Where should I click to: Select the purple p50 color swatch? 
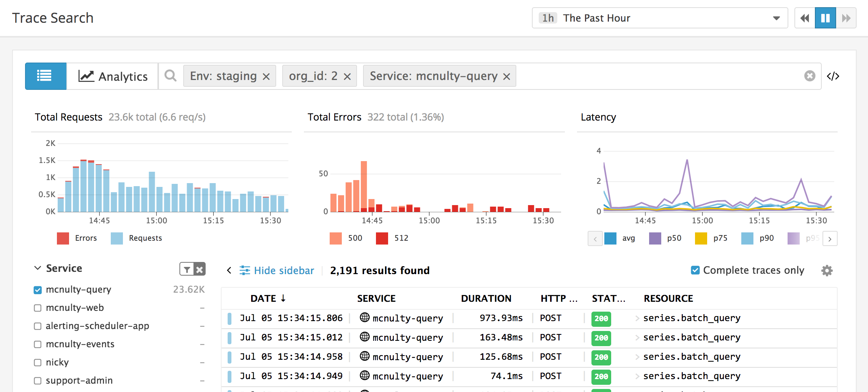(654, 238)
